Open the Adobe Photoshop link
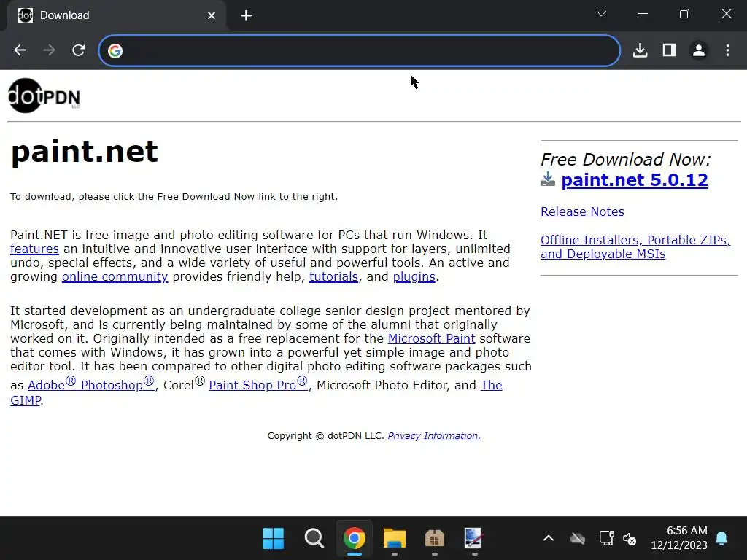The height and width of the screenshot is (560, 747). [91, 384]
